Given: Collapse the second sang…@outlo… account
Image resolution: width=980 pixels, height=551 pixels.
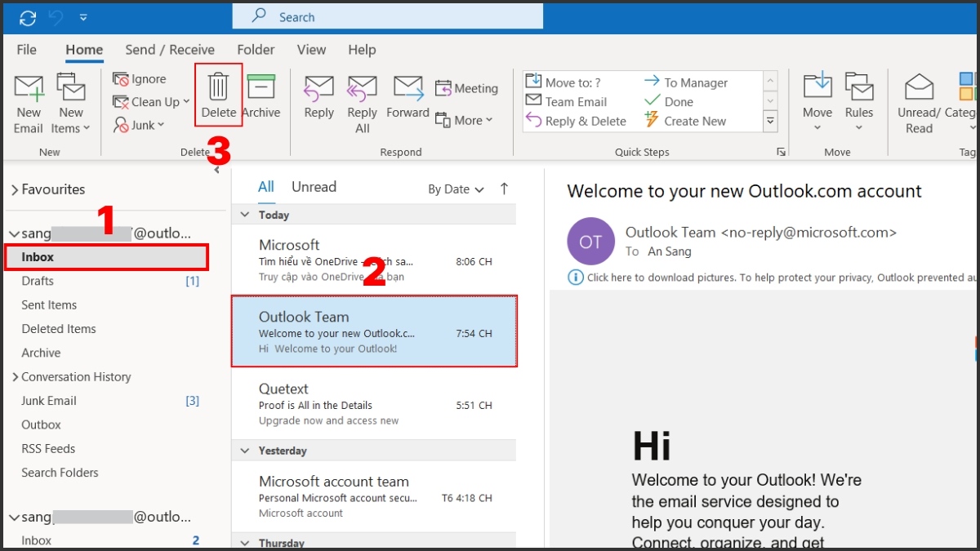Looking at the screenshot, I should (x=15, y=517).
